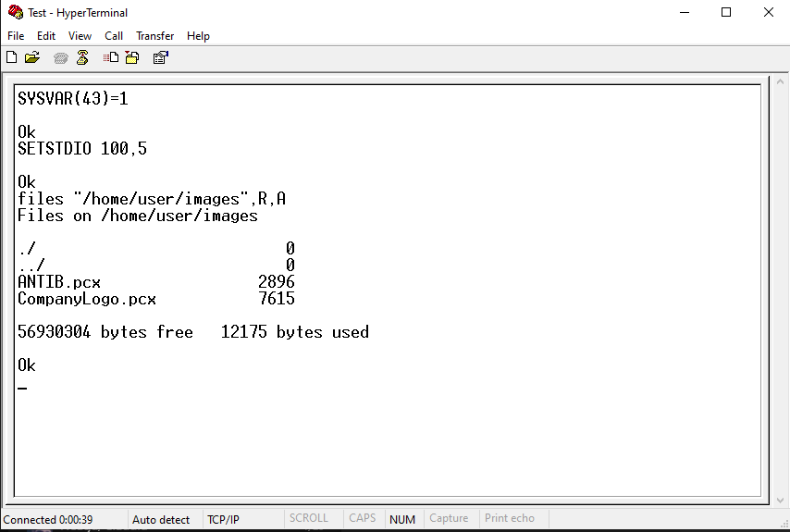Open the Help menu
The height and width of the screenshot is (532, 790).
point(198,36)
